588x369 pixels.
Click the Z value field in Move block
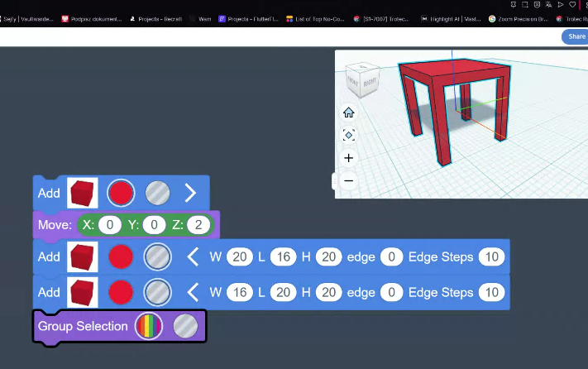pyautogui.click(x=198, y=224)
